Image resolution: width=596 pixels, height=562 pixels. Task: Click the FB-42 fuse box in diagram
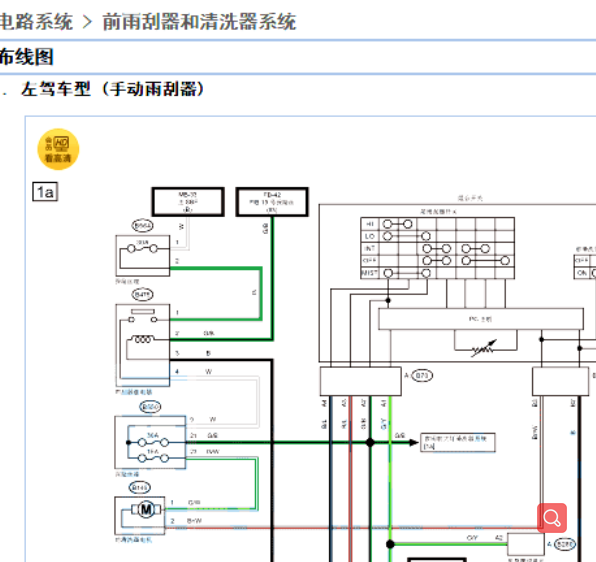(x=272, y=202)
